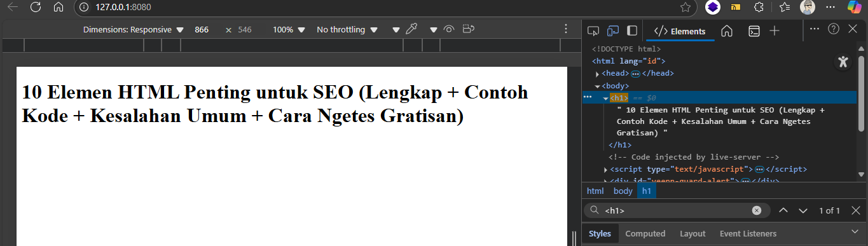868x246 pixels.
Task: Open the Console tool icon
Action: pos(754,31)
